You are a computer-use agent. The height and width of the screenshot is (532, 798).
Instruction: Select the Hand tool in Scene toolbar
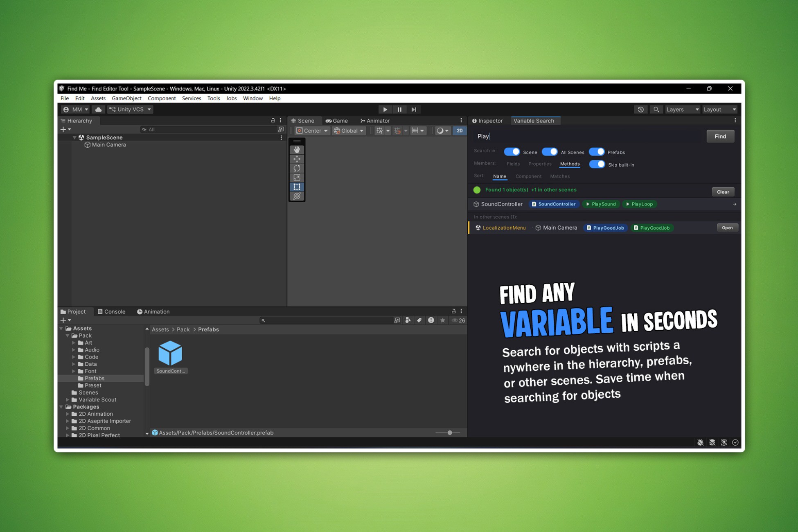(297, 150)
